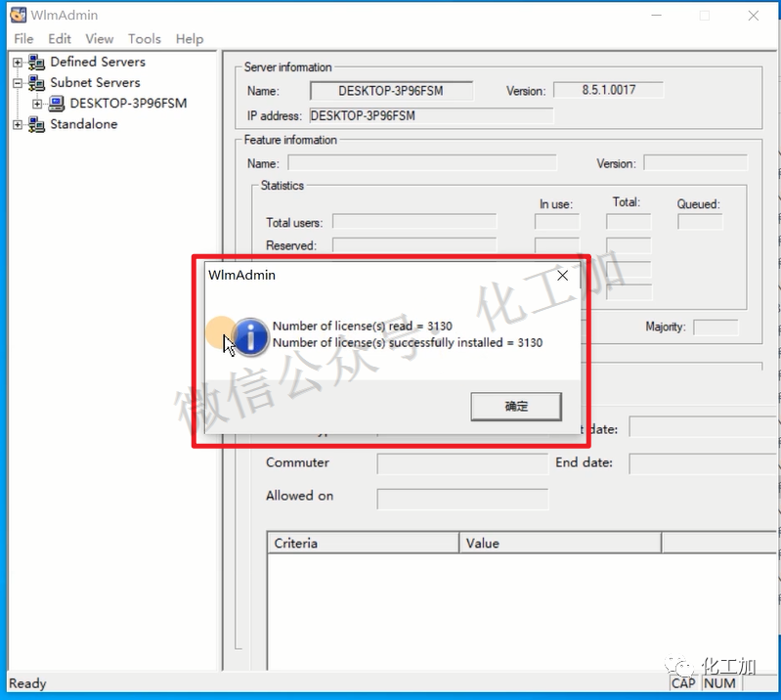Click the End date field
Image resolution: width=781 pixels, height=700 pixels.
704,463
